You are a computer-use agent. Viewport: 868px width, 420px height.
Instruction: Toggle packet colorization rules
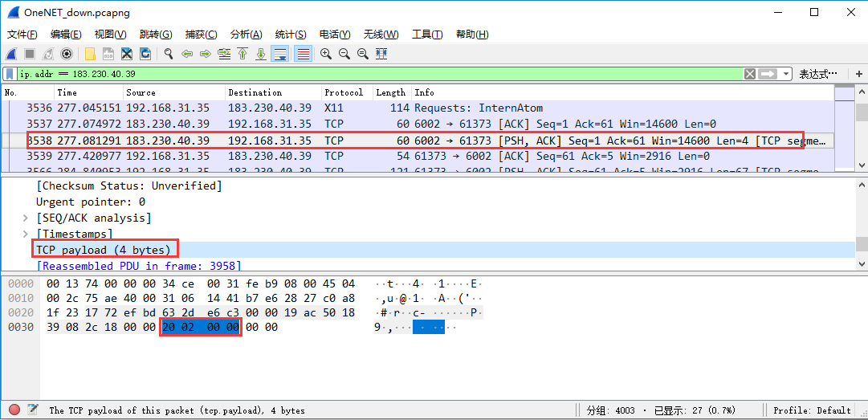click(x=302, y=54)
